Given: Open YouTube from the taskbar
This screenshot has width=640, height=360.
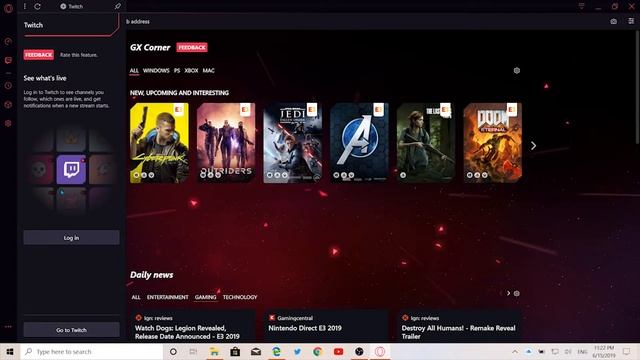Looking at the screenshot, I should 338,351.
